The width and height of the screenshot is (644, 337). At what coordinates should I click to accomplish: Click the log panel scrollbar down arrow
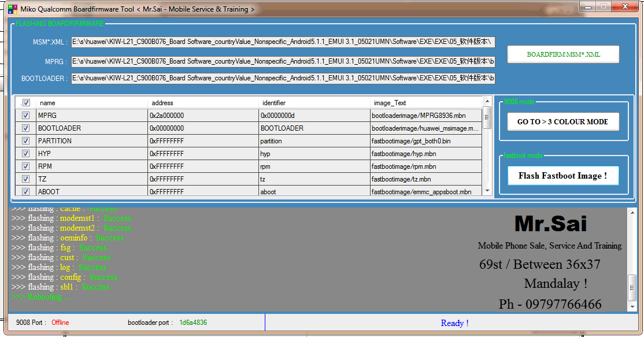click(632, 306)
